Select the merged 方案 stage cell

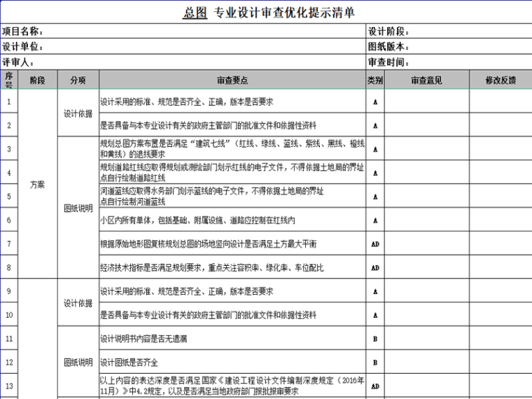pos(38,185)
